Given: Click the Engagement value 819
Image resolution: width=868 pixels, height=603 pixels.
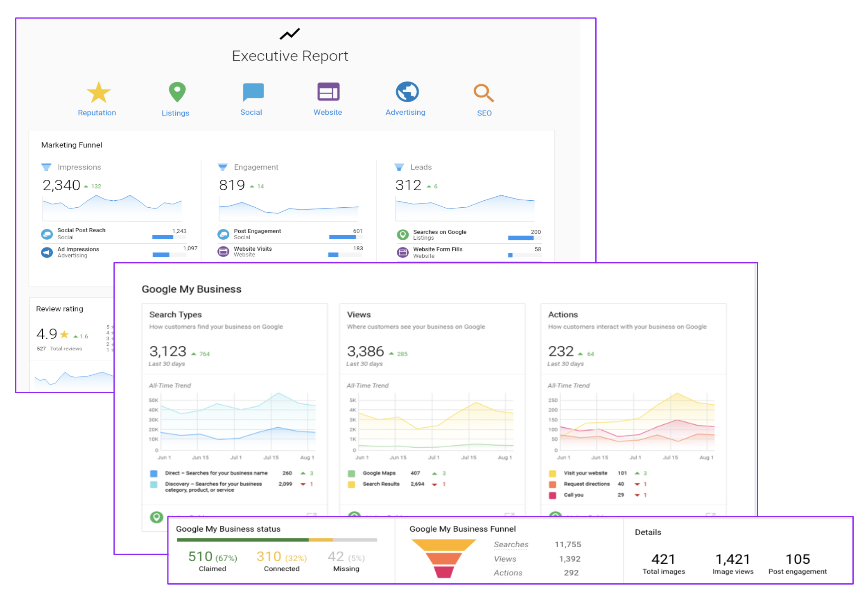Looking at the screenshot, I should click(232, 185).
